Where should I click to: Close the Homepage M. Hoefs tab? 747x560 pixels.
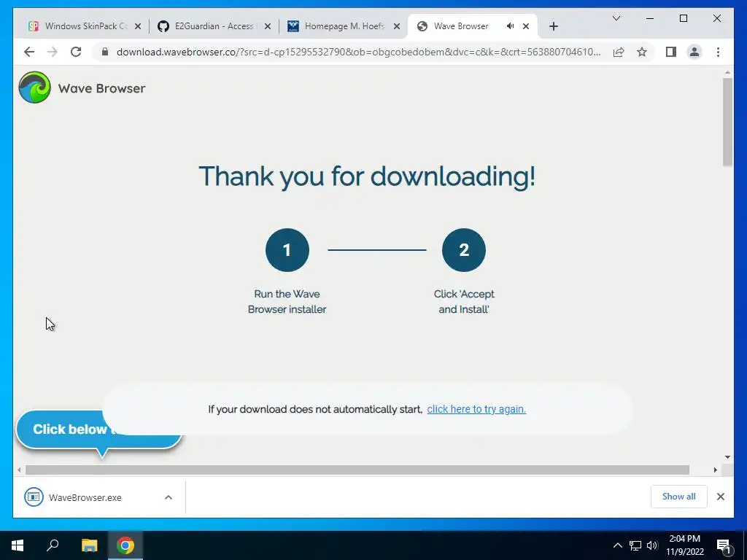click(x=396, y=26)
